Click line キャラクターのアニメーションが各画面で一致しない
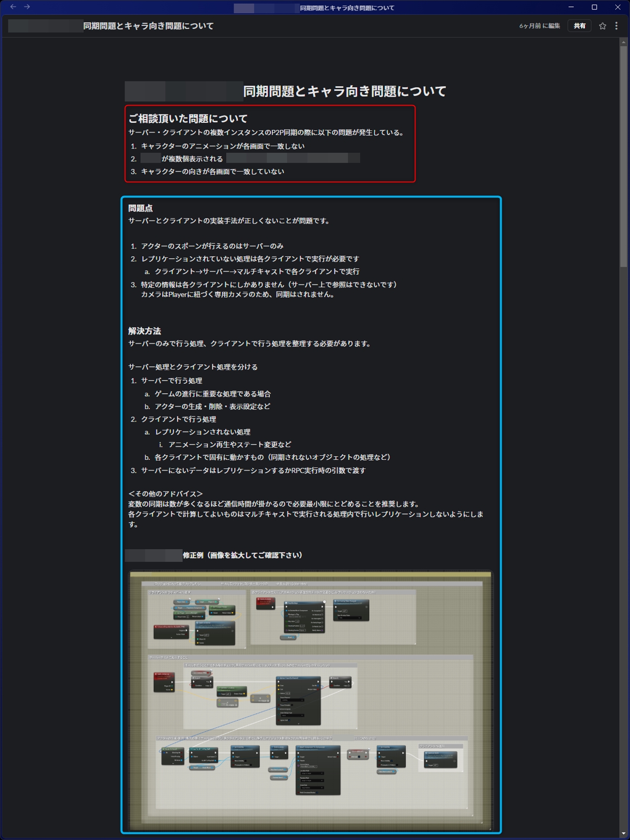630x840 pixels. (x=223, y=146)
